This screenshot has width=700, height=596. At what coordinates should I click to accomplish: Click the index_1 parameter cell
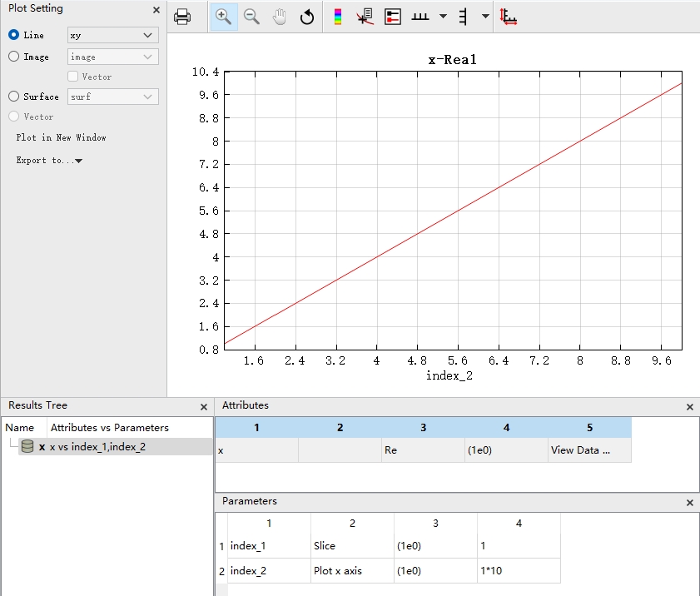[x=269, y=545]
